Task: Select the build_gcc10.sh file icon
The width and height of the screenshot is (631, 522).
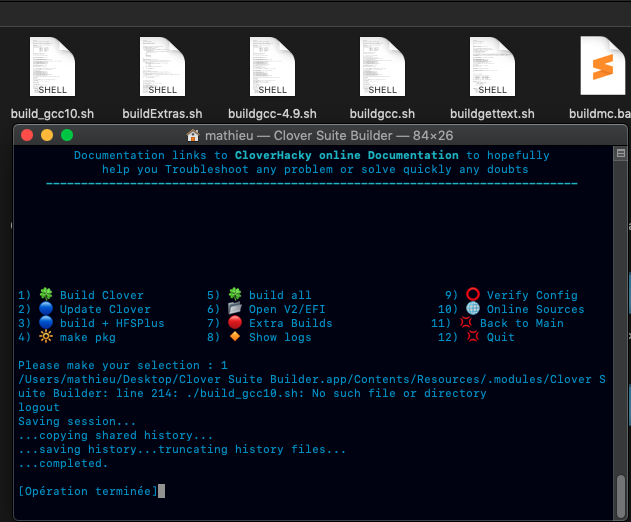Action: coord(52,66)
